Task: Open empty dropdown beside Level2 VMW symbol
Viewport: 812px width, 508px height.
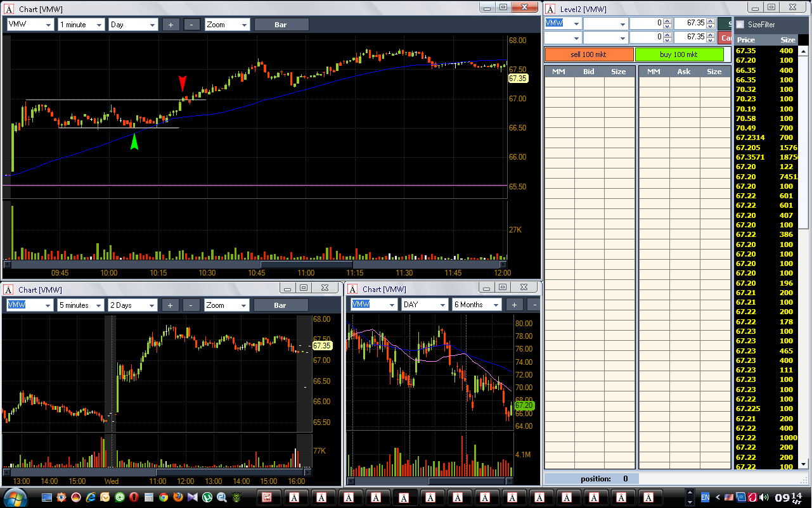Action: pyautogui.click(x=622, y=23)
